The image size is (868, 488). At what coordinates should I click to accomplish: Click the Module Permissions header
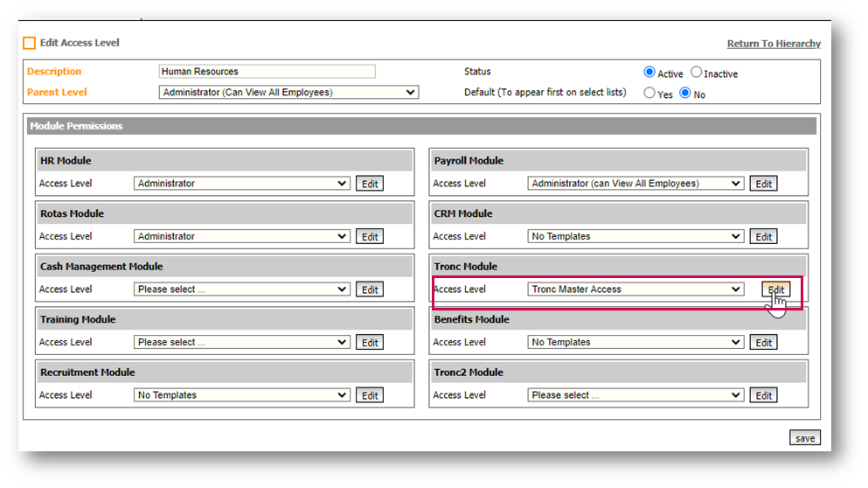421,126
